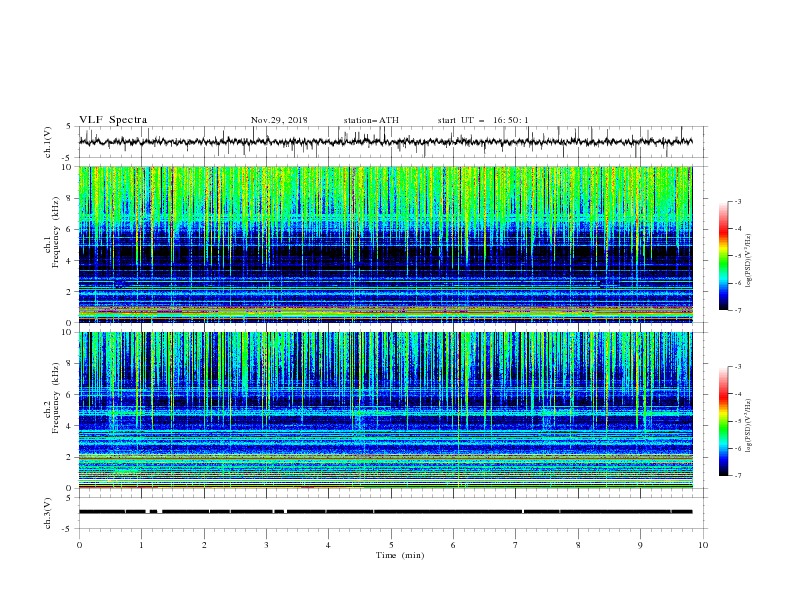Click the ch.1 PSD color scale bar

click(724, 256)
